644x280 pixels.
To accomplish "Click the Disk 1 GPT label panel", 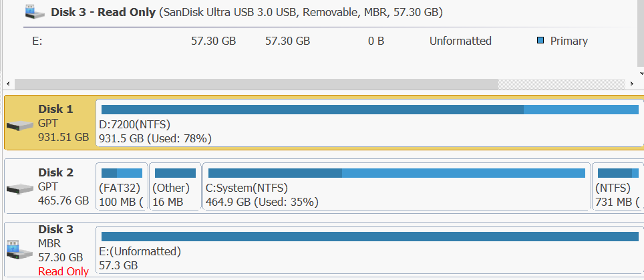I will (64, 123).
